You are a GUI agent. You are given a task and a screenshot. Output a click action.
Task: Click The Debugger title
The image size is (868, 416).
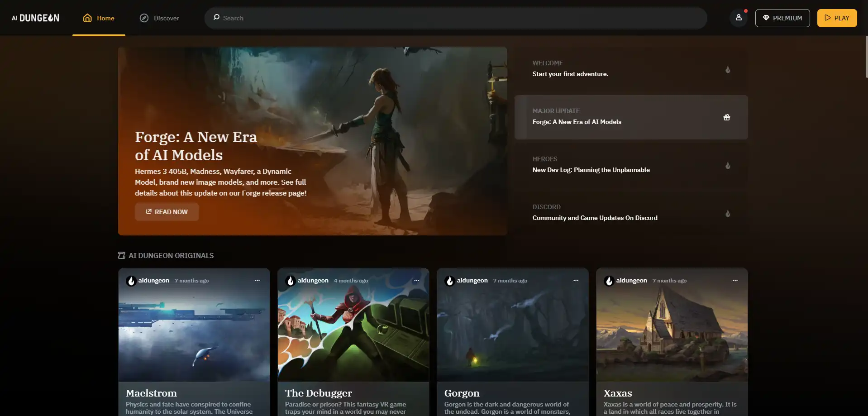(x=318, y=393)
